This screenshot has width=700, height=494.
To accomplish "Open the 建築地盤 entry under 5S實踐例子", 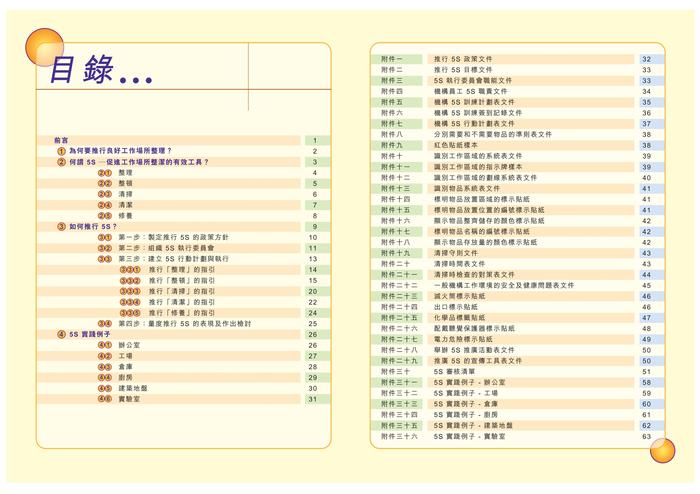I will [x=133, y=388].
